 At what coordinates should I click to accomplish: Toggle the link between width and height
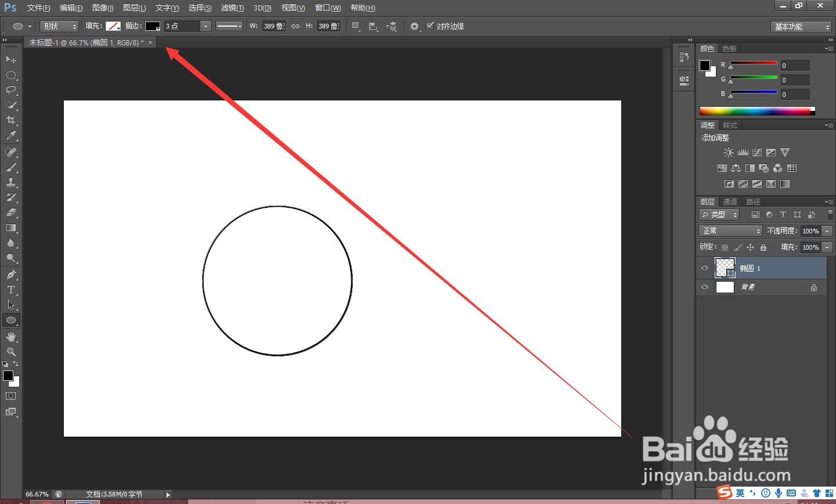[x=296, y=26]
